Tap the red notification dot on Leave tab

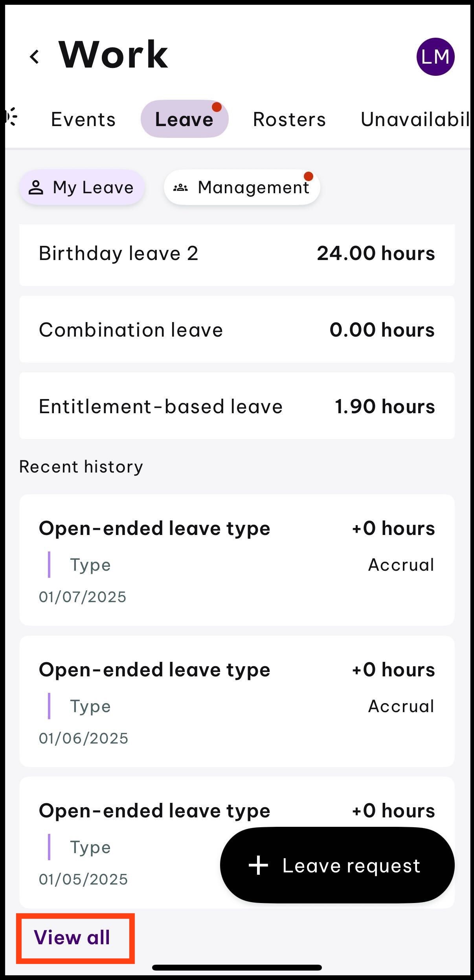pyautogui.click(x=217, y=107)
